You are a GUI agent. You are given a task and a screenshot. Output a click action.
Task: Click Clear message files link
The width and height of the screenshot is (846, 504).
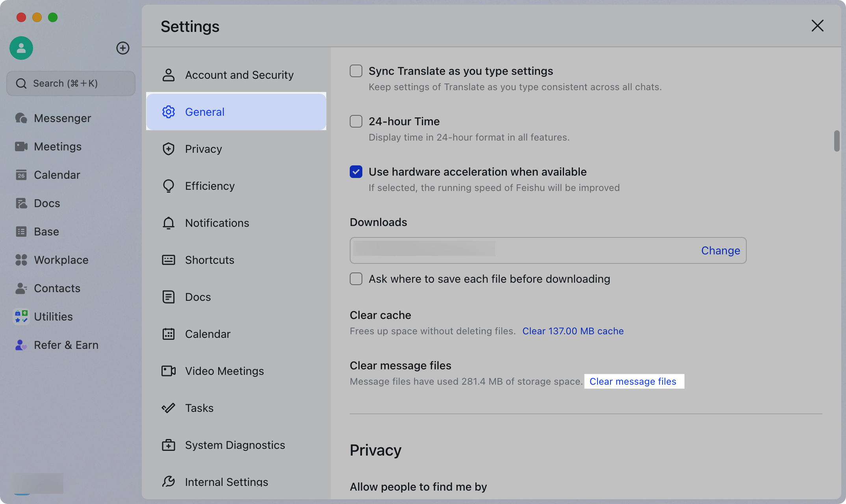(x=633, y=382)
